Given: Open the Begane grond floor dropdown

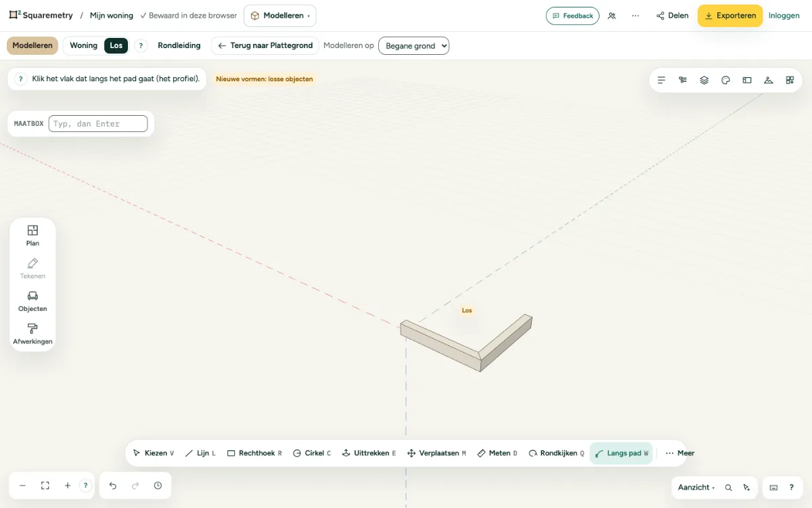Looking at the screenshot, I should (x=413, y=46).
